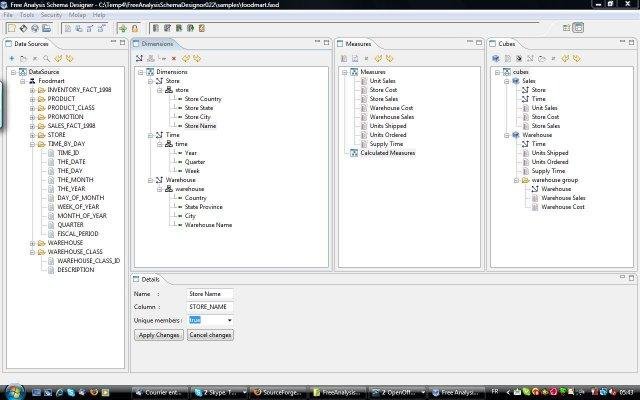Minimize the Dimensions panel

(x=317, y=42)
